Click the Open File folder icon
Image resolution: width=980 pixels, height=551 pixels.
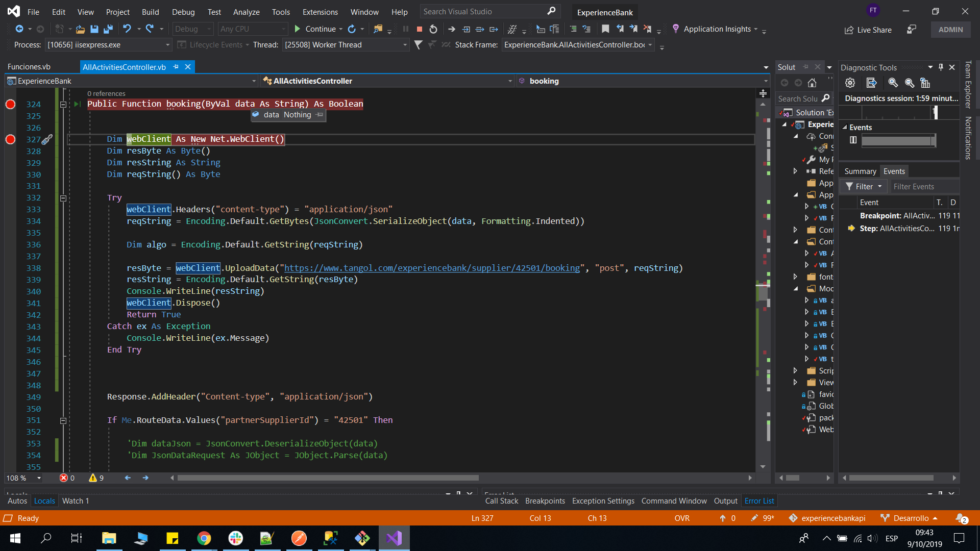coord(80,29)
